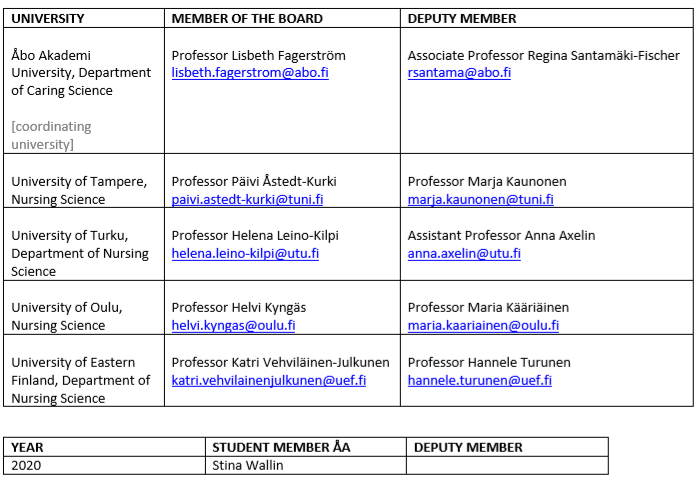696x479 pixels.
Task: Click the Stina Wallin student member cell
Action: 306,465
